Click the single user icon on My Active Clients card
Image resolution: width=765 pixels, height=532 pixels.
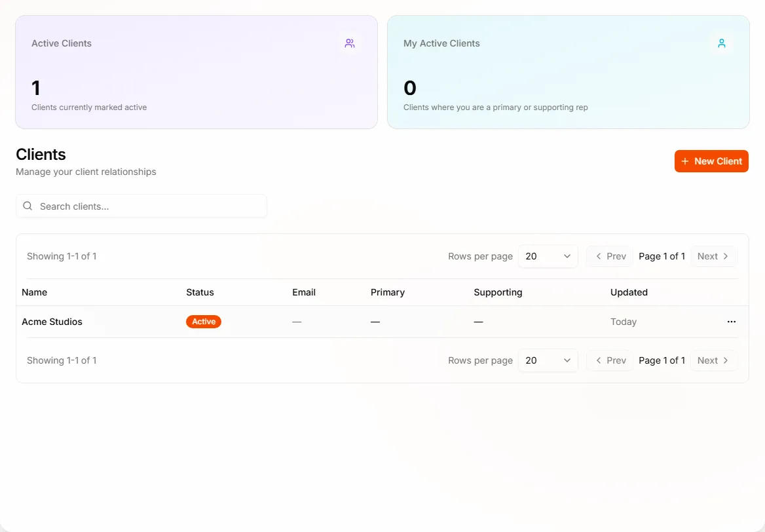click(x=722, y=43)
